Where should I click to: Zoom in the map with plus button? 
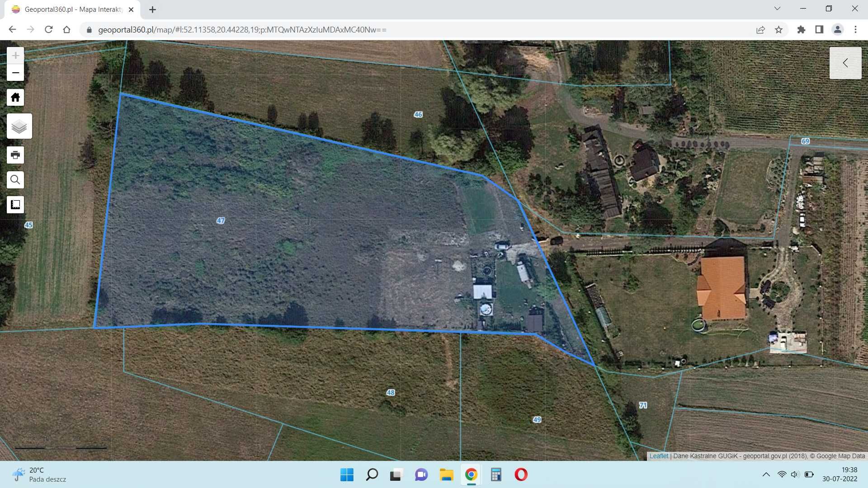coord(15,56)
